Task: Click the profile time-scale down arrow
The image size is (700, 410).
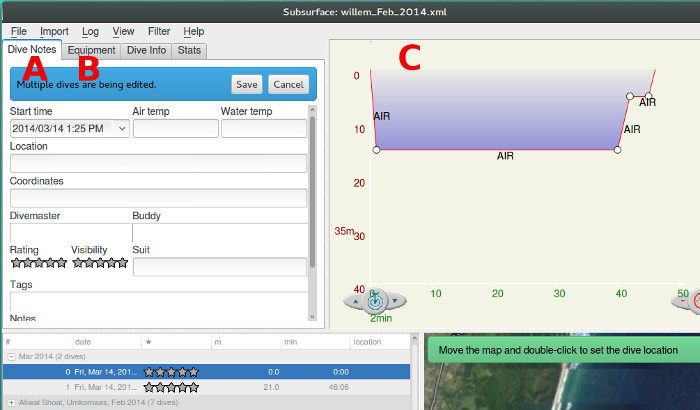Action: (397, 300)
